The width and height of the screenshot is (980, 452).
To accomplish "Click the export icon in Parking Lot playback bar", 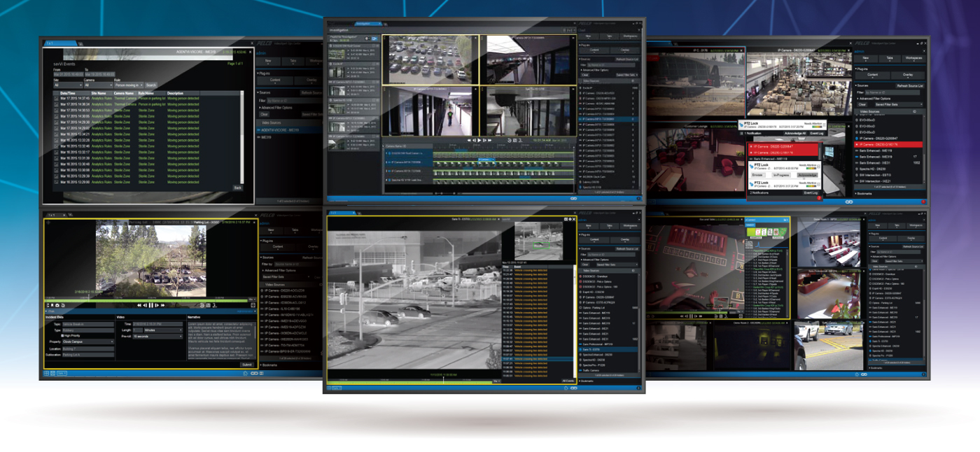I will (214, 305).
